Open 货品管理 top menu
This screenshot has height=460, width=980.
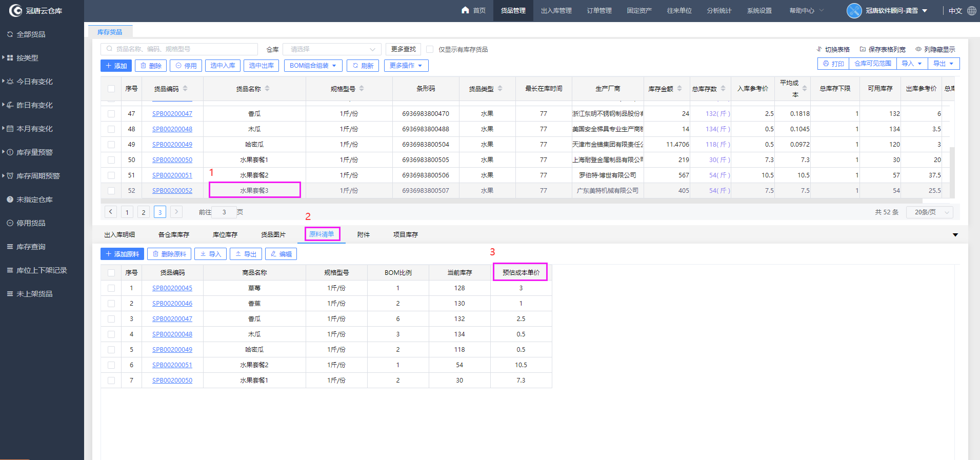513,10
